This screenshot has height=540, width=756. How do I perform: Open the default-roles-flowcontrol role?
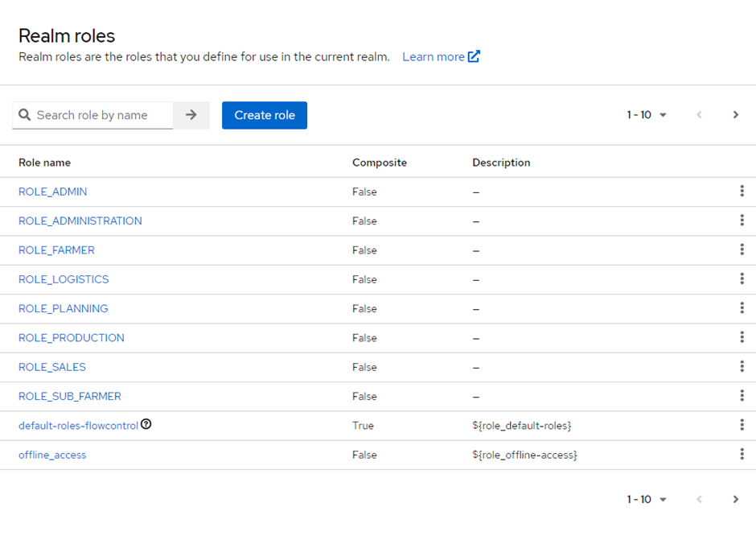(78, 426)
